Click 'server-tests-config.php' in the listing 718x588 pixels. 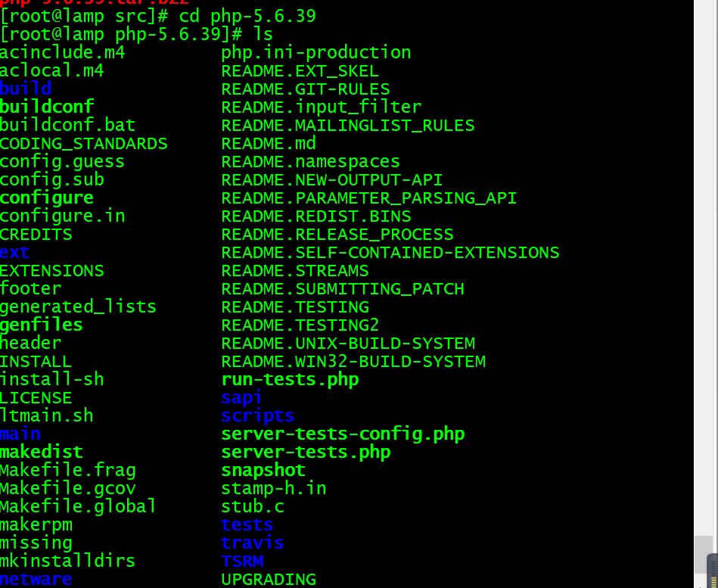pos(343,434)
